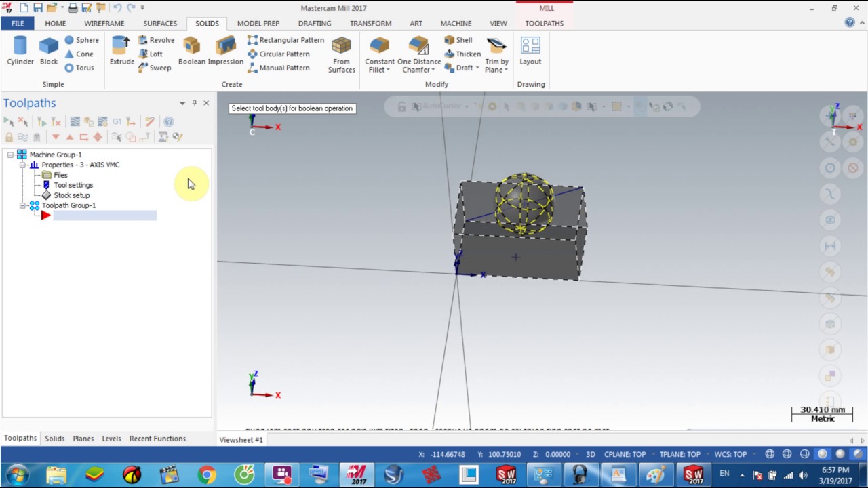This screenshot has height=488, width=868.
Task: Select the Cone primitive tool
Action: pos(79,54)
